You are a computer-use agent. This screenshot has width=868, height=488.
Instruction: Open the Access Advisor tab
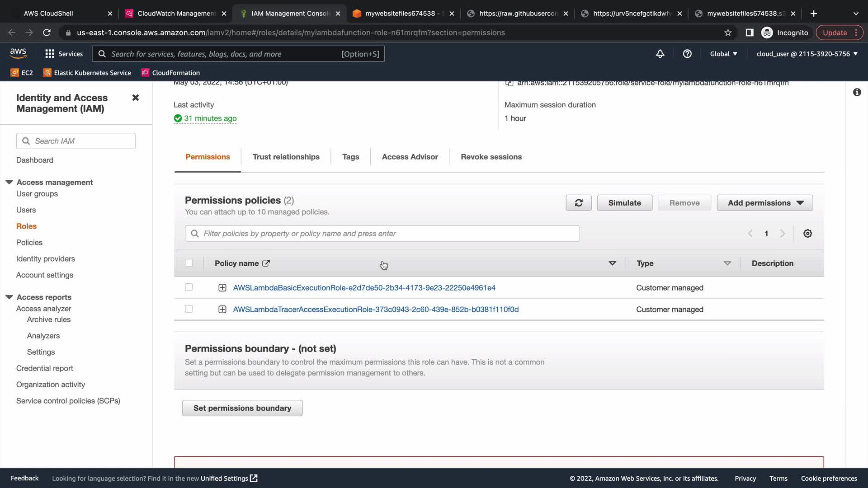[x=410, y=157]
